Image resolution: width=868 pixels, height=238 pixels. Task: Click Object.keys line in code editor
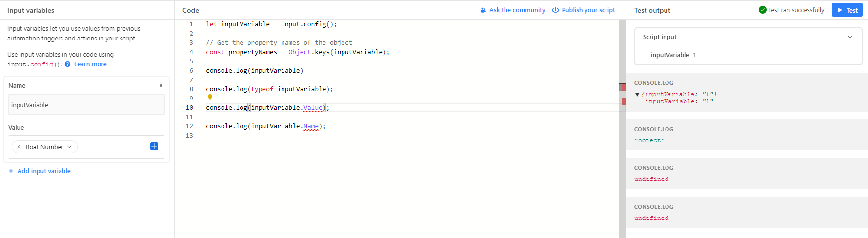click(298, 52)
